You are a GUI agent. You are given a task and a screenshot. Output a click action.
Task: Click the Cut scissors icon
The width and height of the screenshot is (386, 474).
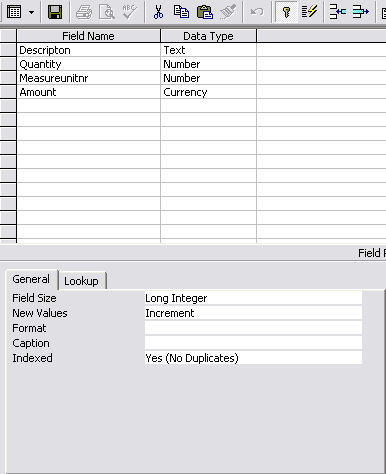tap(158, 12)
